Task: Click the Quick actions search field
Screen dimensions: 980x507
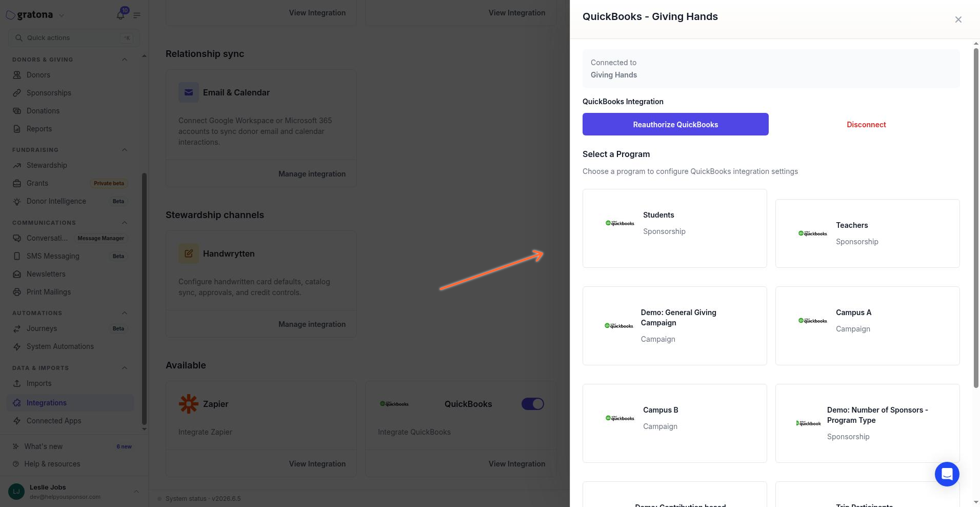Action: pos(74,38)
